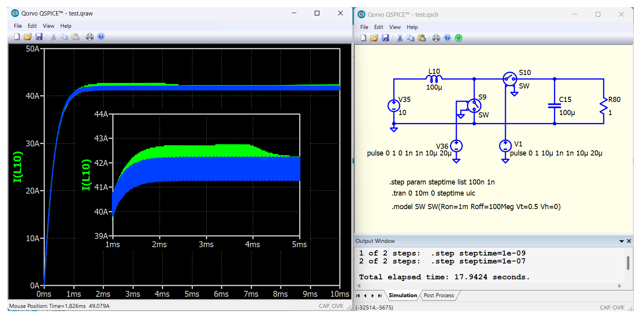Select switch S10 symbol in schematic
The height and width of the screenshot is (319, 644).
[x=509, y=79]
